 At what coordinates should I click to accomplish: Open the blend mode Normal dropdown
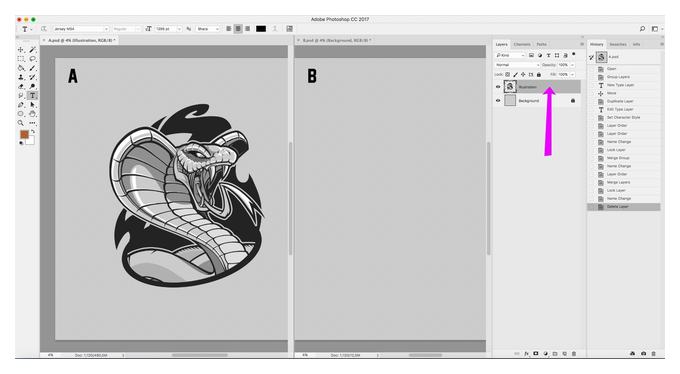point(517,65)
